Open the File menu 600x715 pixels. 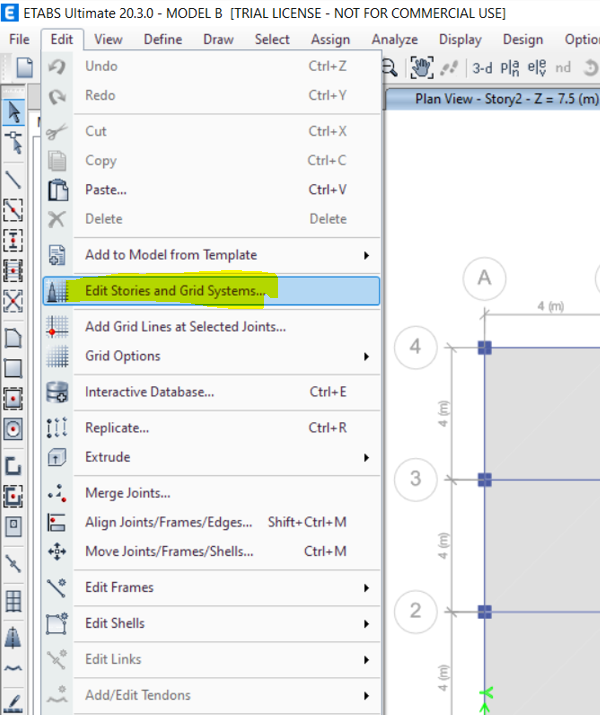(x=19, y=39)
